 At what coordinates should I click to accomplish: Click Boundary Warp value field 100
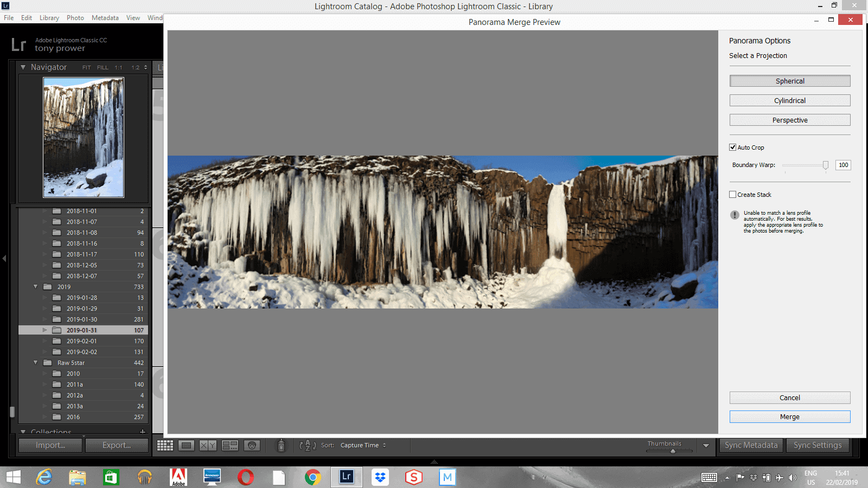[x=843, y=165]
